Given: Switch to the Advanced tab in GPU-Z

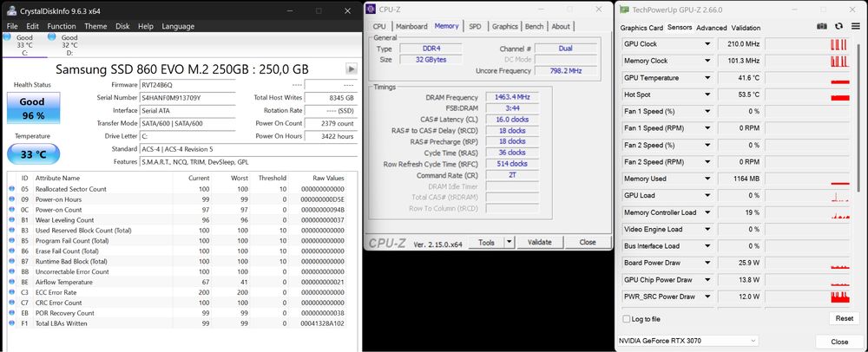Looking at the screenshot, I should pyautogui.click(x=712, y=28).
